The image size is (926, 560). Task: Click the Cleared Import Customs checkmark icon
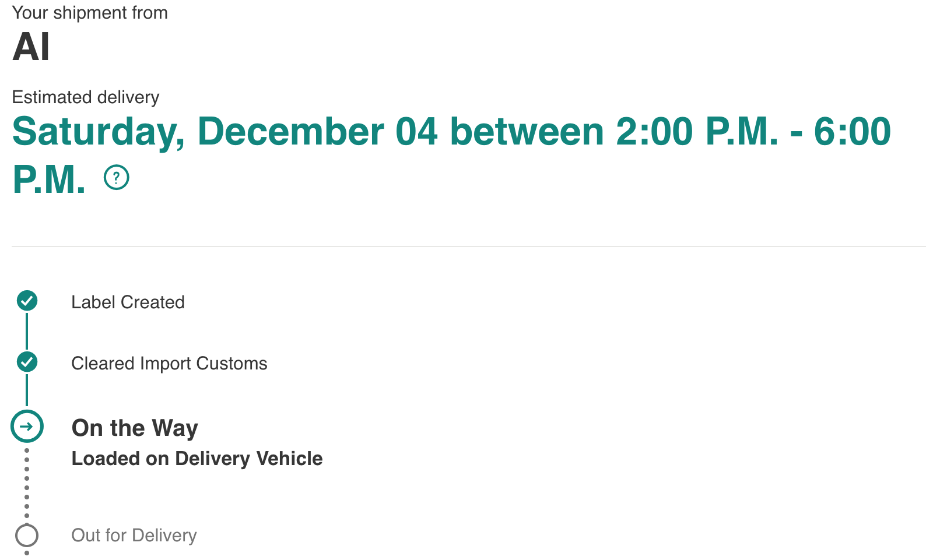coord(27,362)
